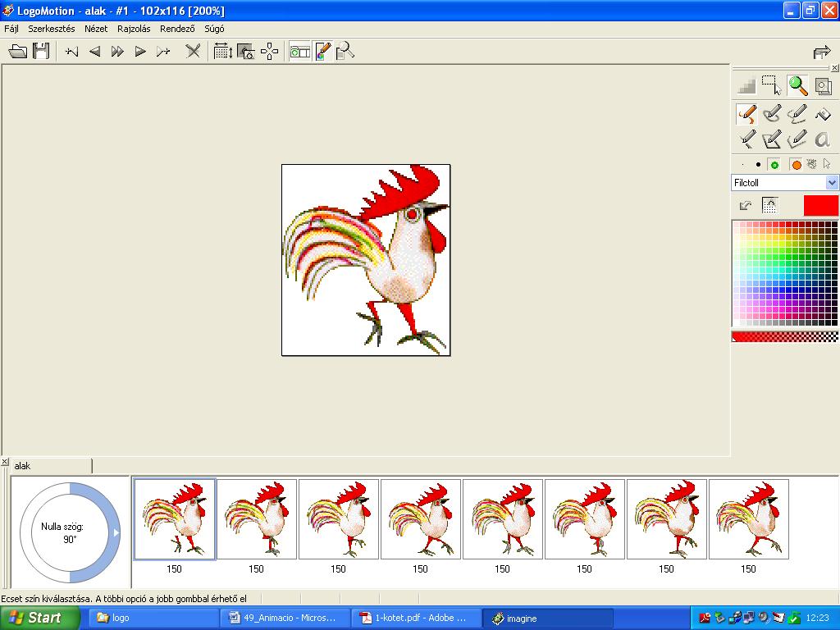Toggle the frame strip view button
Viewport: 840px width, 630px height.
tap(300, 52)
